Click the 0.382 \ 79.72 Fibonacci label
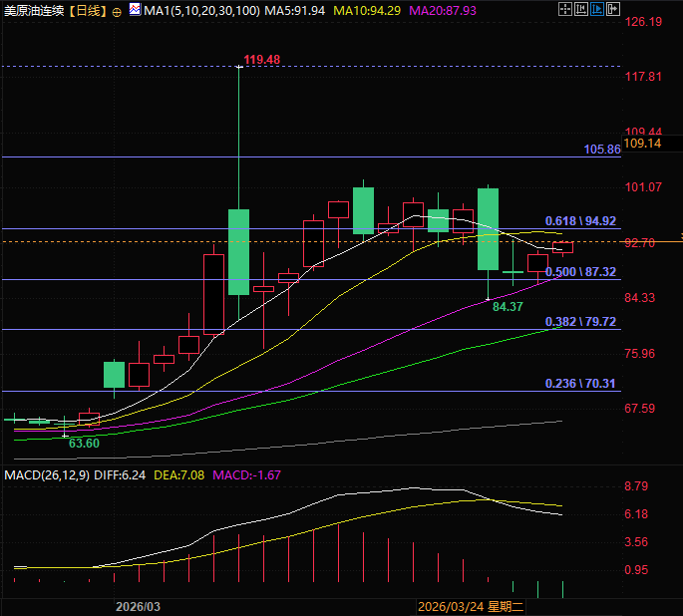This screenshot has width=683, height=616. click(580, 322)
